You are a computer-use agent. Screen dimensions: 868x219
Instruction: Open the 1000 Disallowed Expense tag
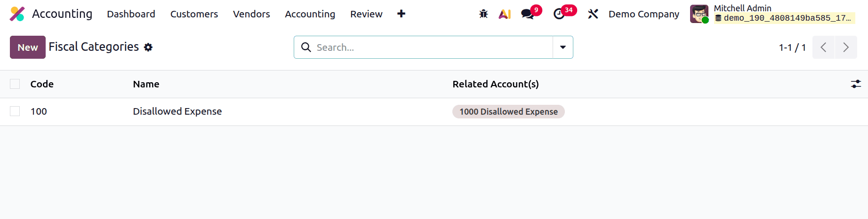click(508, 112)
